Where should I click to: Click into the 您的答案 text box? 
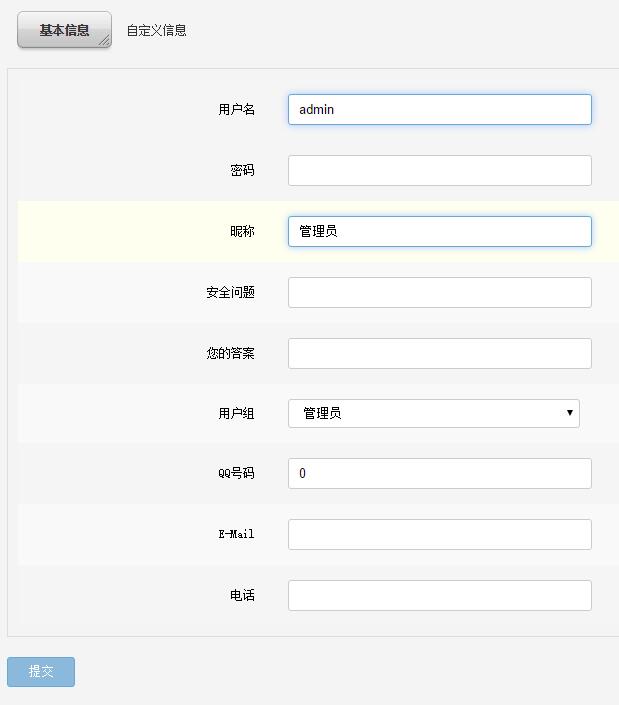pos(439,354)
